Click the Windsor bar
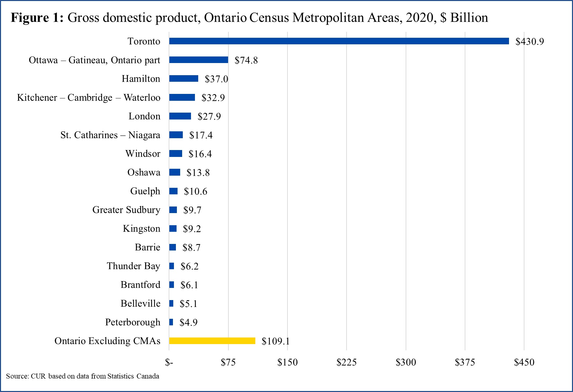Viewport: 573px width, 392px height. [x=176, y=154]
